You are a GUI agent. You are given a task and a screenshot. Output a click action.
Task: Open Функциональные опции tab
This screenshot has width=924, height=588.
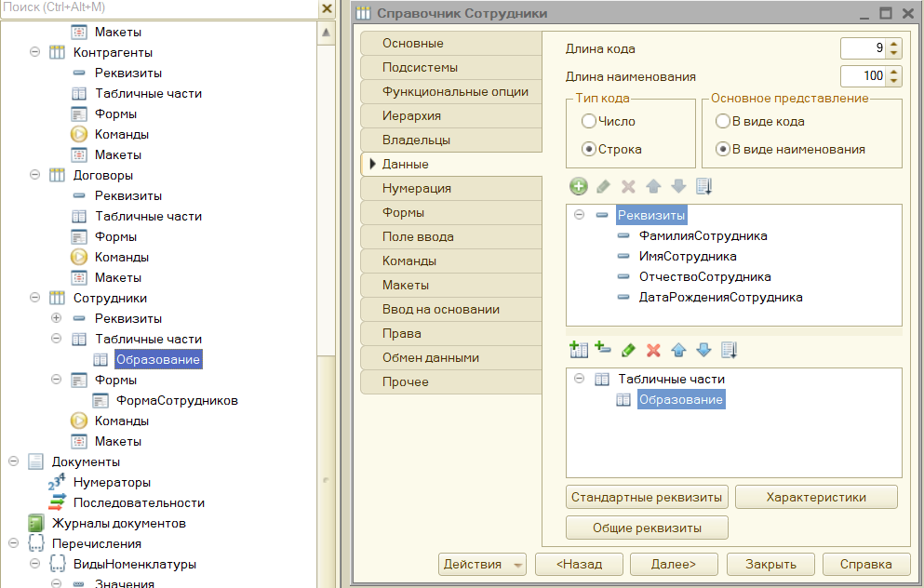tap(451, 92)
